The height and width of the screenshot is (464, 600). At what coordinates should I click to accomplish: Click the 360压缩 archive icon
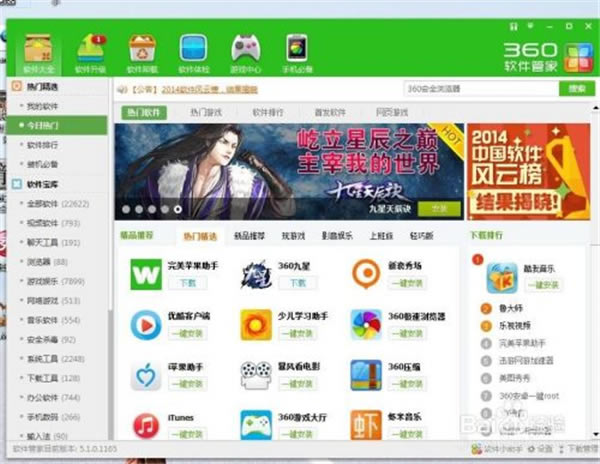(x=366, y=376)
